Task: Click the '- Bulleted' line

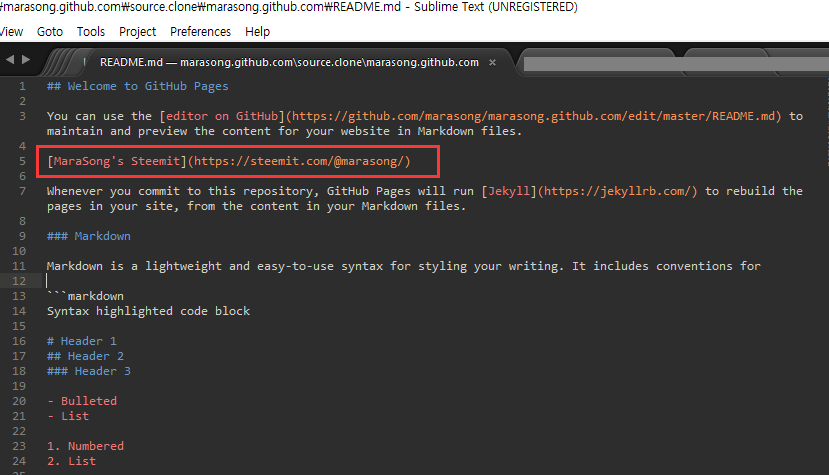Action: (82, 401)
